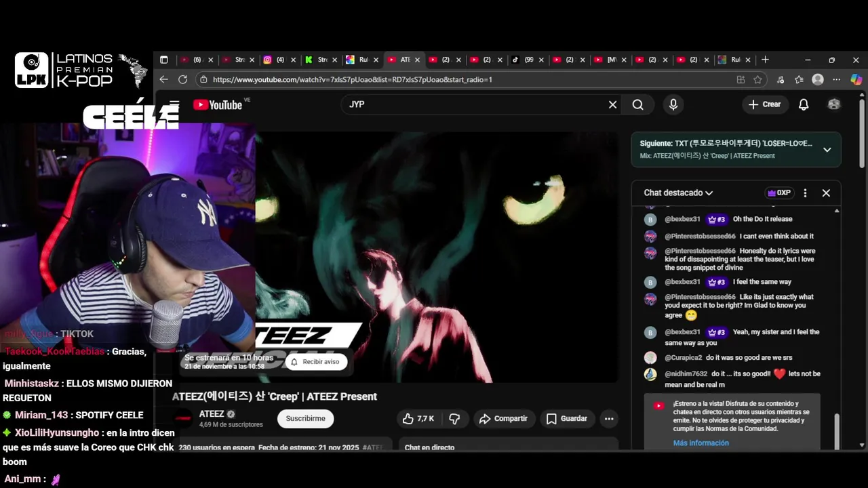Viewport: 868px width, 488px height.
Task: Expand the Siguiente mix playlist panel
Action: [x=827, y=150]
